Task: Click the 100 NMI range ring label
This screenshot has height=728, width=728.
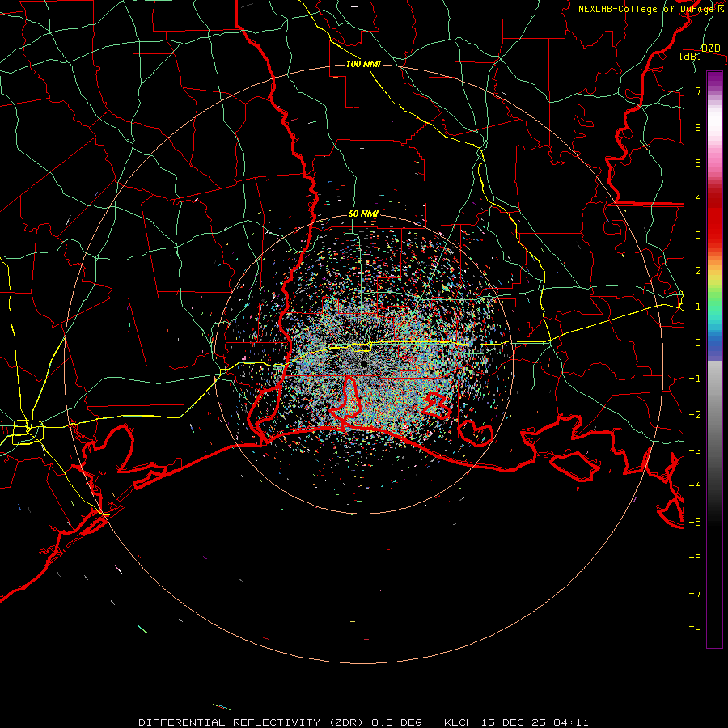Action: (363, 64)
